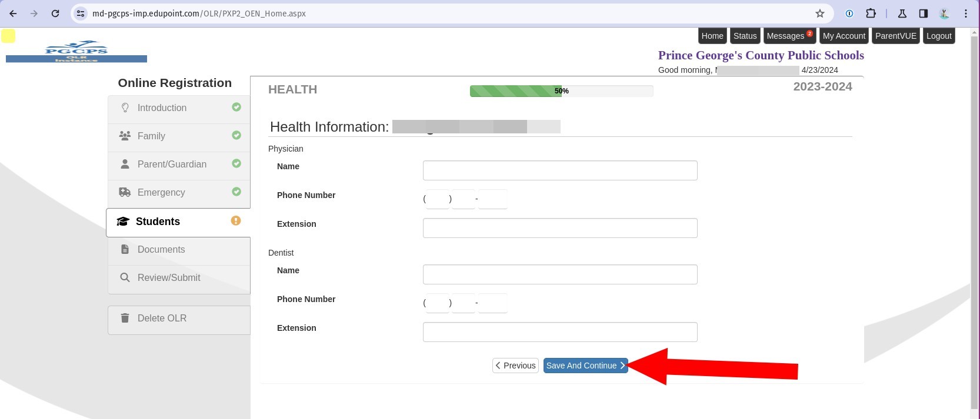This screenshot has height=419, width=980.
Task: Go to My Account page
Action: pos(844,36)
